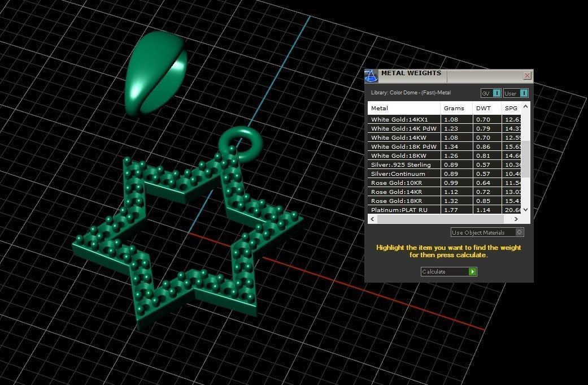Click the scroll right arrow under metals table
The height and width of the screenshot is (385, 588).
pos(516,219)
